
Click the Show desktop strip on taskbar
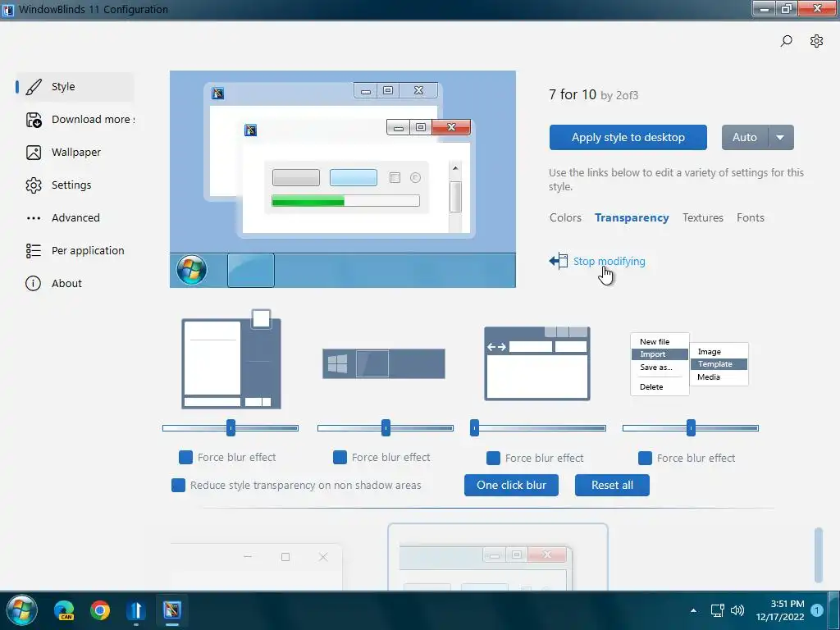point(834,610)
